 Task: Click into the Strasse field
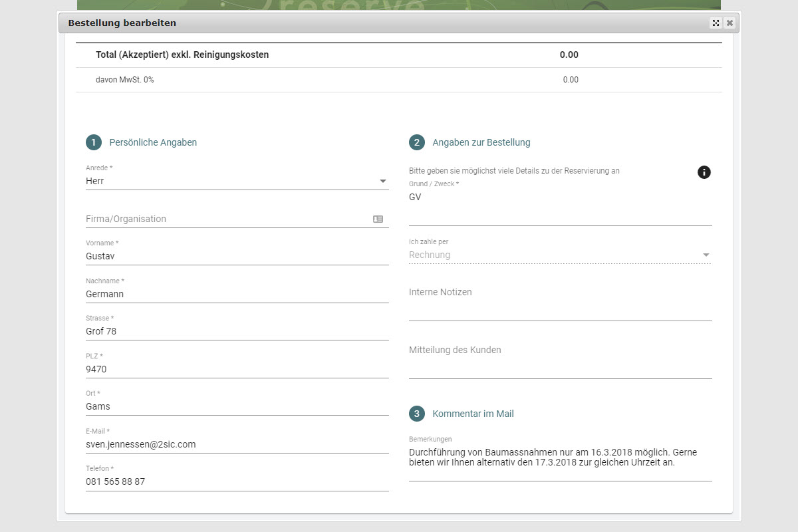(237, 331)
